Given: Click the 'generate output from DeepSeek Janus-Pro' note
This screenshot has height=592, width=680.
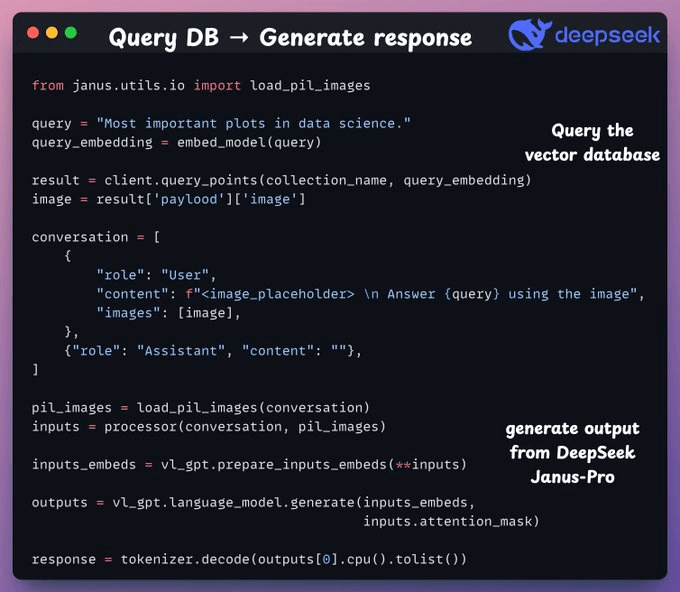Looking at the screenshot, I should pyautogui.click(x=571, y=451).
